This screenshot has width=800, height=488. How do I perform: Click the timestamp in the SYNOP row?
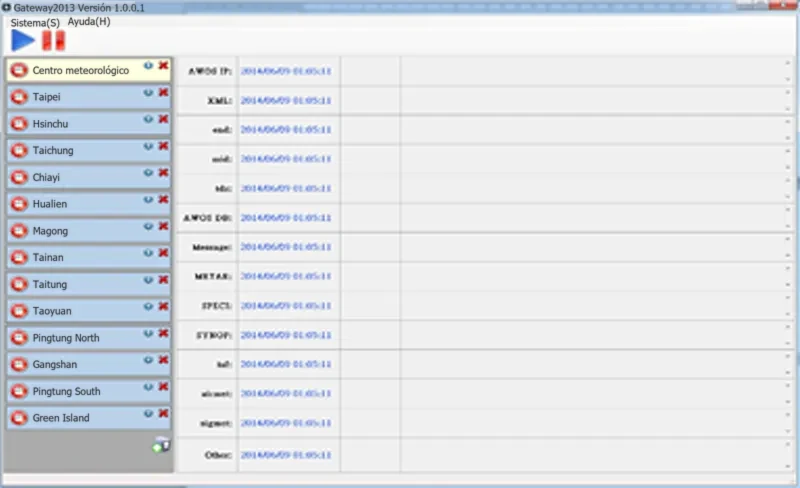286,335
